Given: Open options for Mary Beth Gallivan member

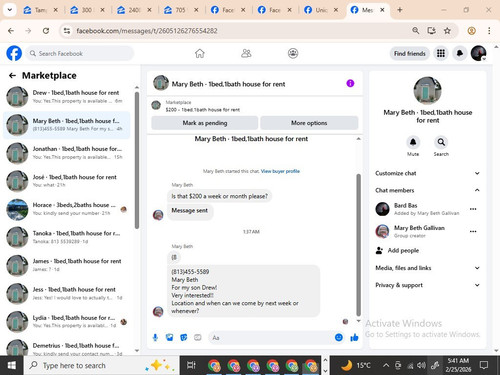Looking at the screenshot, I should [473, 231].
